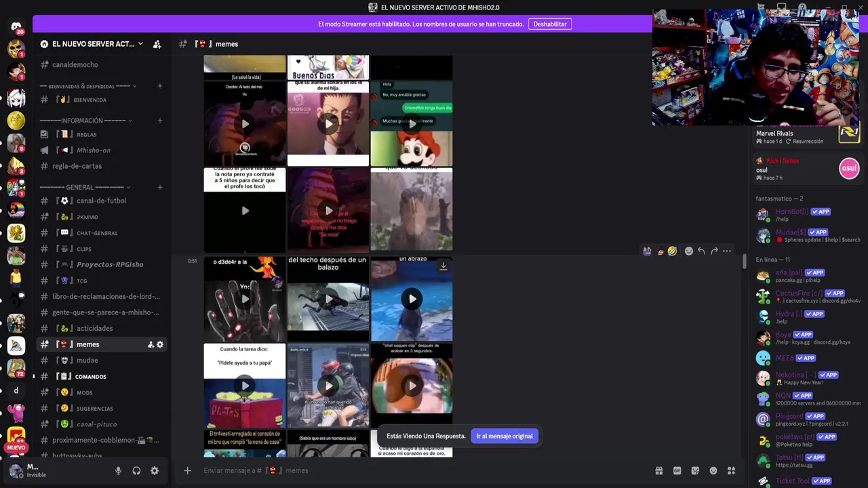Viewport: 868px width, 488px height.
Task: Collapse BIENVENIDAS & DESPEDIDAS category
Action: [x=134, y=86]
